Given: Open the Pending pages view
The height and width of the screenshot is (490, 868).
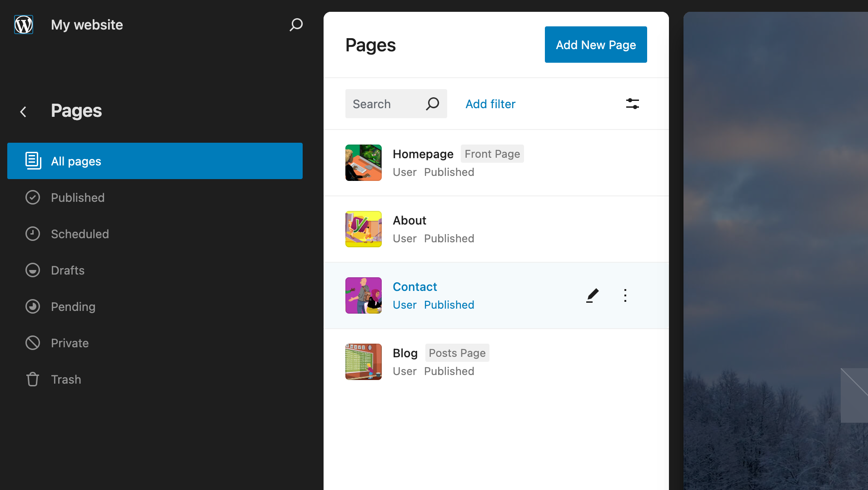Looking at the screenshot, I should click(155, 306).
